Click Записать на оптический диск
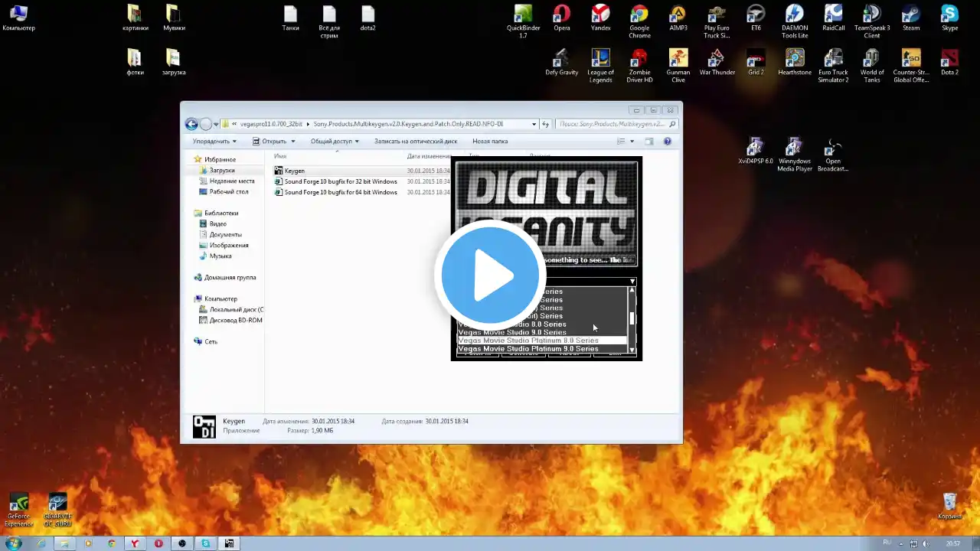 [415, 142]
